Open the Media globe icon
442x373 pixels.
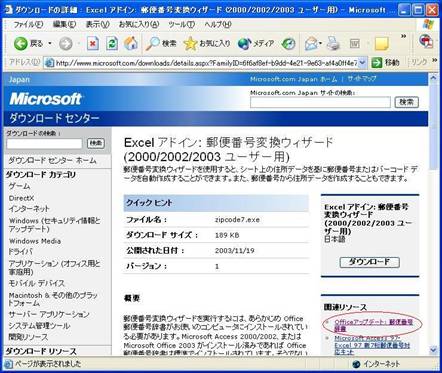click(244, 44)
